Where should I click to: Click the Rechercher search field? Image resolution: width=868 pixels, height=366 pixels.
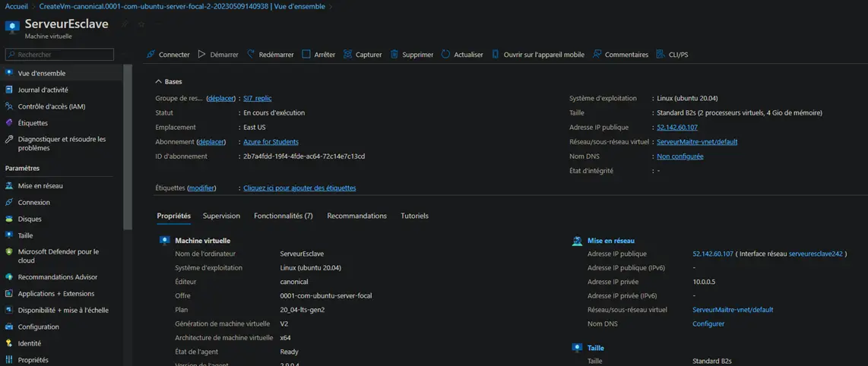pos(59,55)
